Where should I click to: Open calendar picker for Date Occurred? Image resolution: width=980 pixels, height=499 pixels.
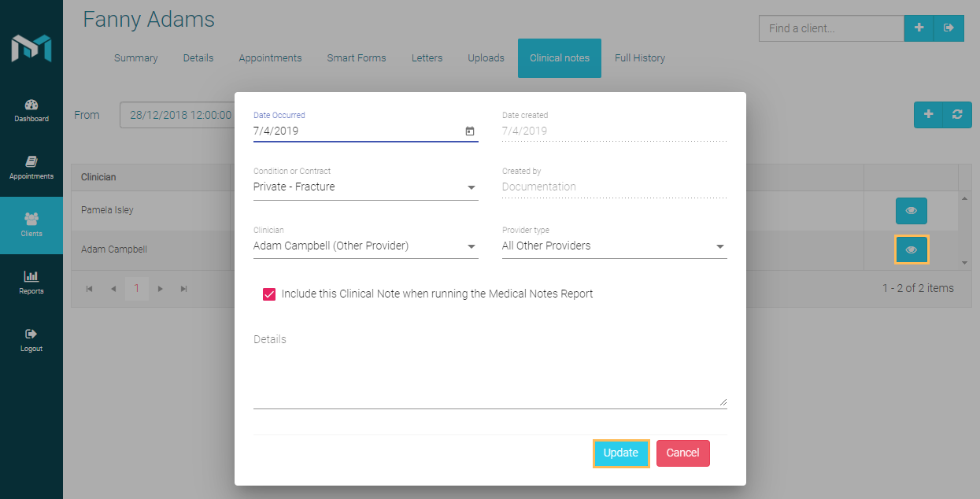[x=470, y=131]
